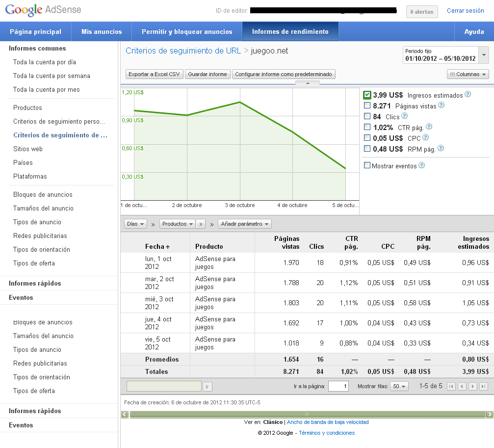Click right arrow of horizontal scrollbar

pos(490,414)
